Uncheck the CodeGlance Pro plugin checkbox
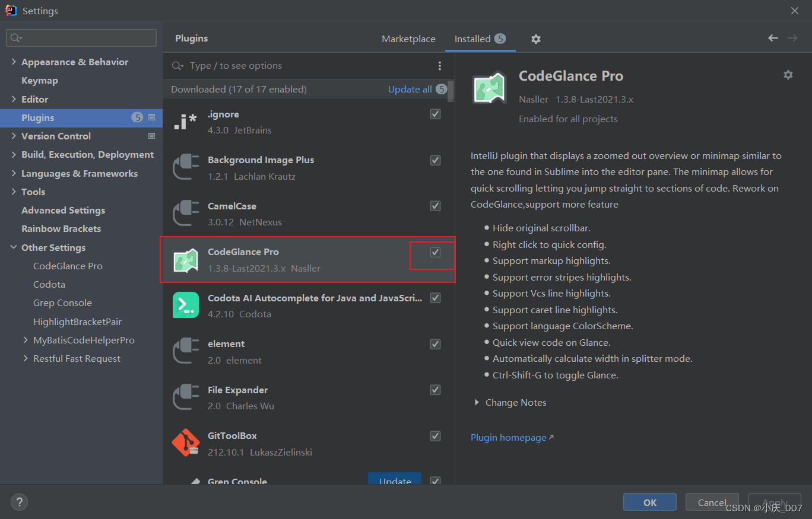812x519 pixels. click(x=436, y=252)
